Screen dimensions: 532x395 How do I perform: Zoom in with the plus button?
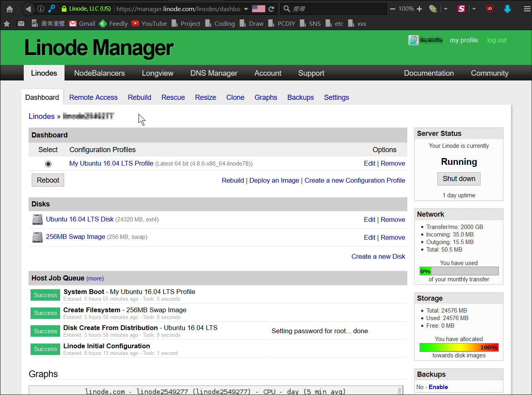point(420,9)
